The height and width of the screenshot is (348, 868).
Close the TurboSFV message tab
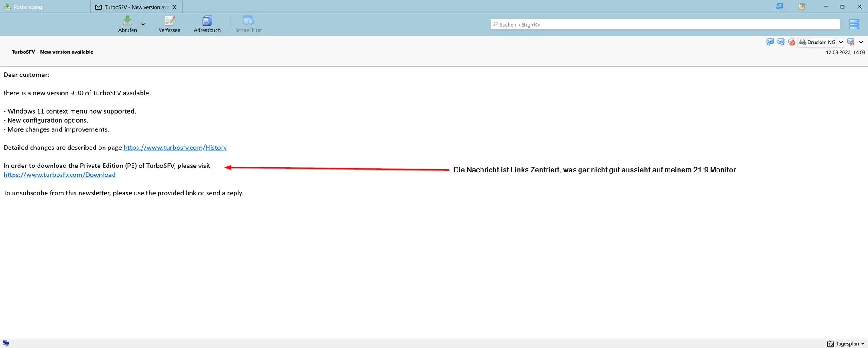(x=175, y=7)
